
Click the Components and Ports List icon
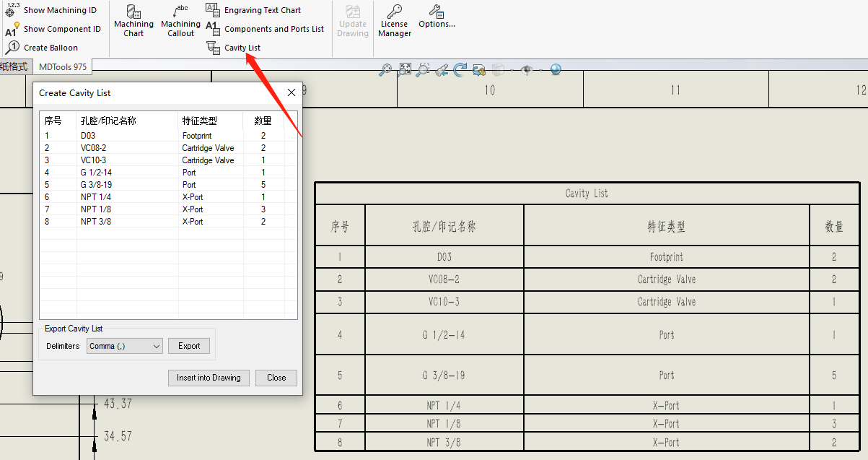(213, 29)
